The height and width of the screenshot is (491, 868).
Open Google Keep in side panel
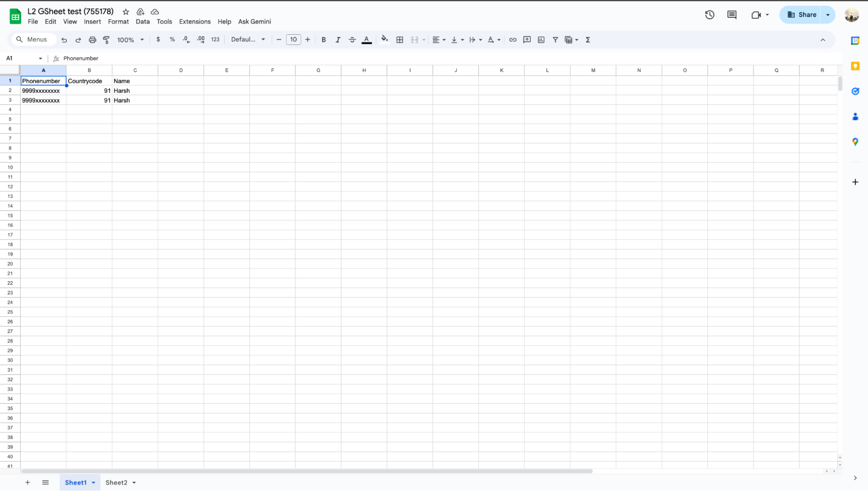[855, 66]
